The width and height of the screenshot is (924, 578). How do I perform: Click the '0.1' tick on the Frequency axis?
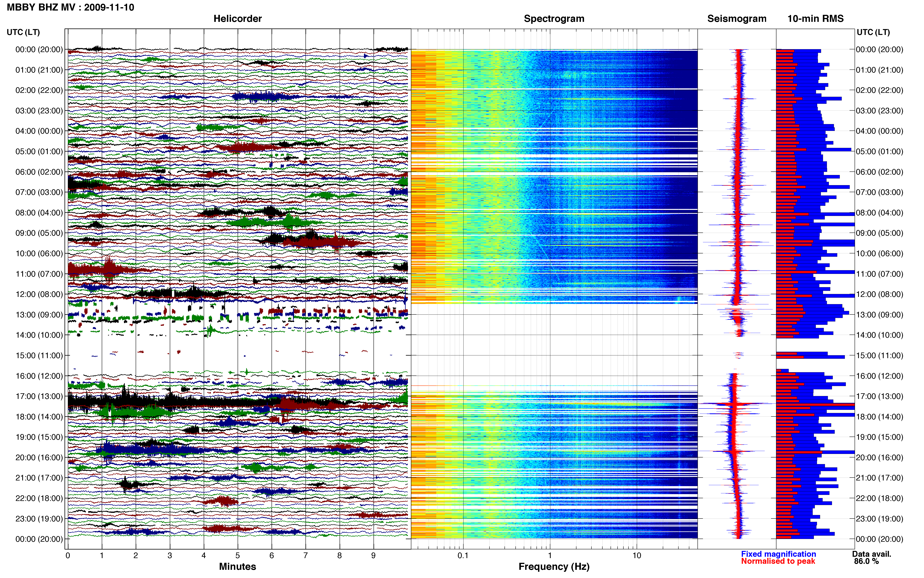click(x=463, y=555)
